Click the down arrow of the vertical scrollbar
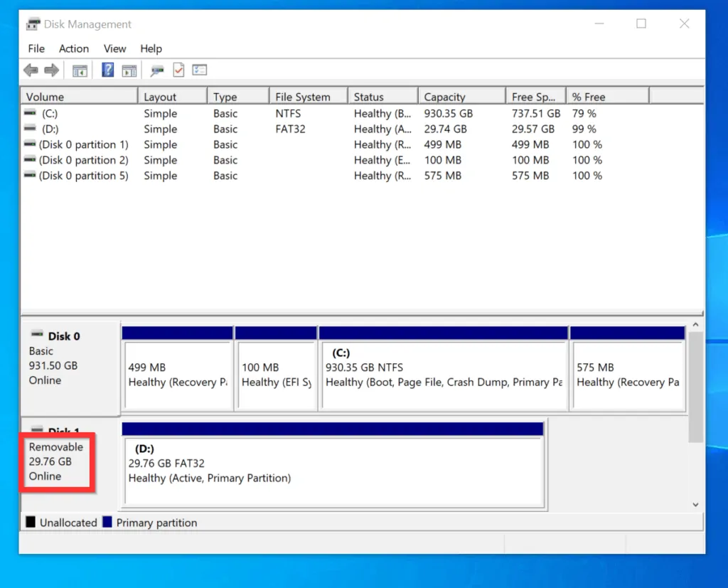The image size is (728, 588). 695,503
